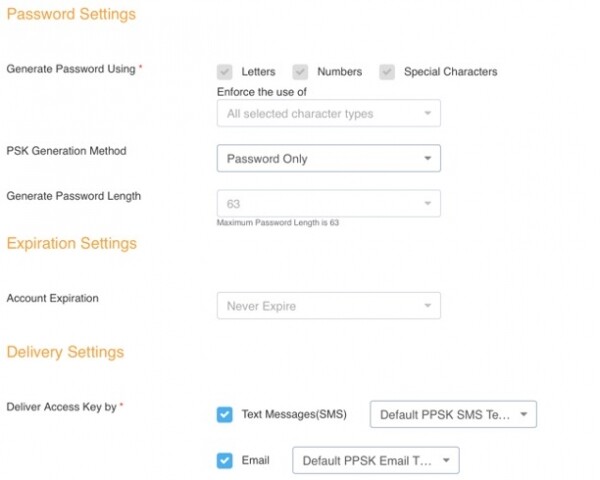The height and width of the screenshot is (480, 600).
Task: Open the All selected character types dropdown
Action: (x=328, y=114)
